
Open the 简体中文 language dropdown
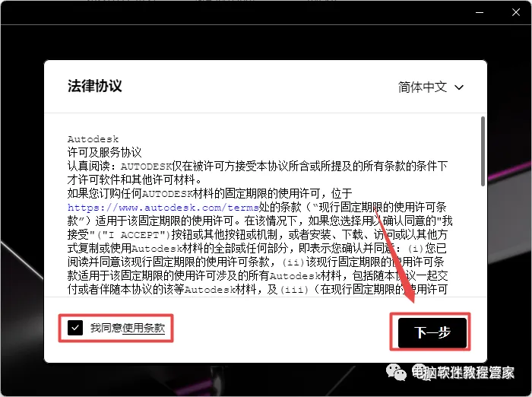click(431, 87)
